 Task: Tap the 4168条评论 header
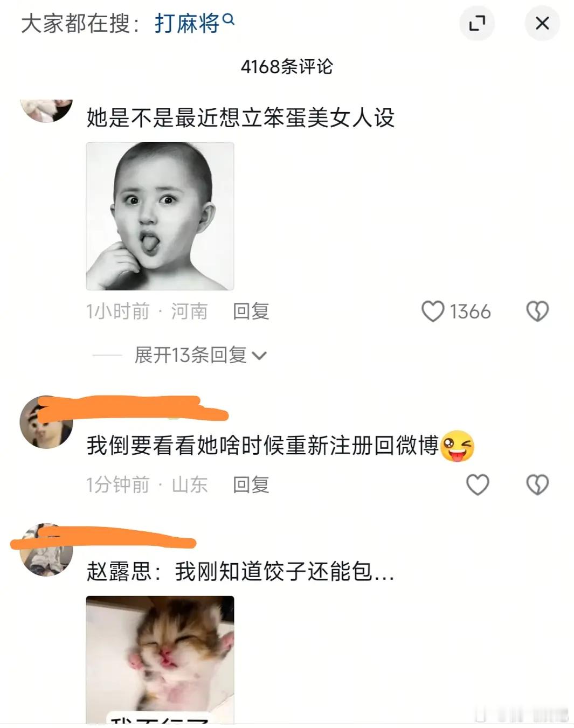click(287, 67)
